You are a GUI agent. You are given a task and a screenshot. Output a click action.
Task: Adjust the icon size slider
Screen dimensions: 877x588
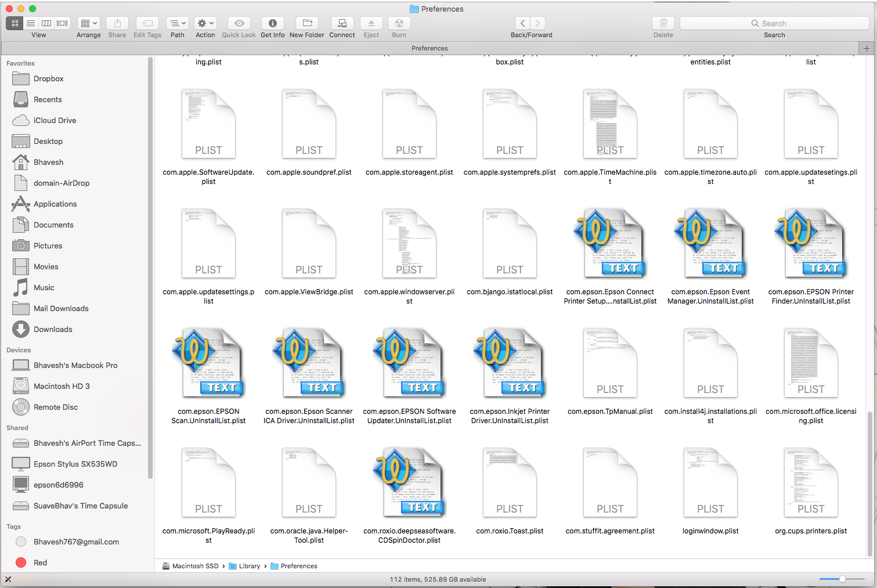(x=842, y=579)
